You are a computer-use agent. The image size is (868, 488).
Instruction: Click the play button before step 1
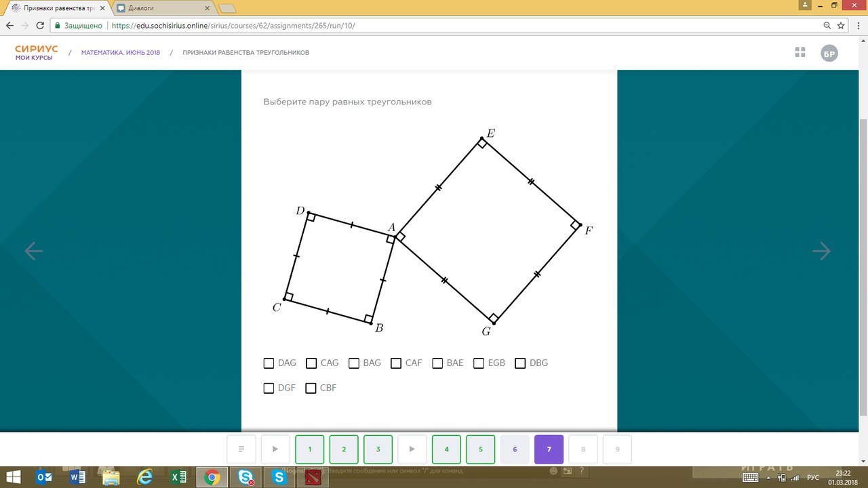[x=275, y=449]
